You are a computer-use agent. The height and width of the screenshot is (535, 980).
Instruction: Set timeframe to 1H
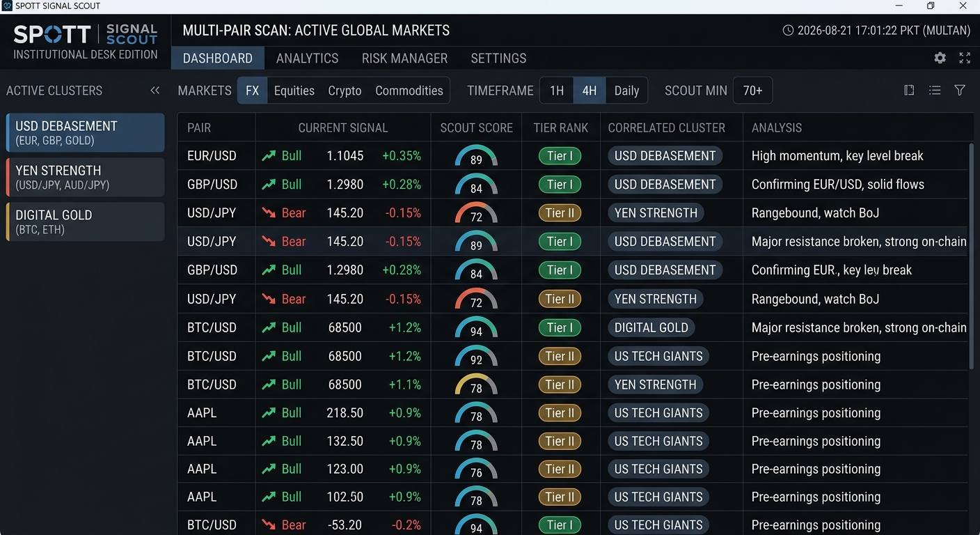click(x=557, y=91)
